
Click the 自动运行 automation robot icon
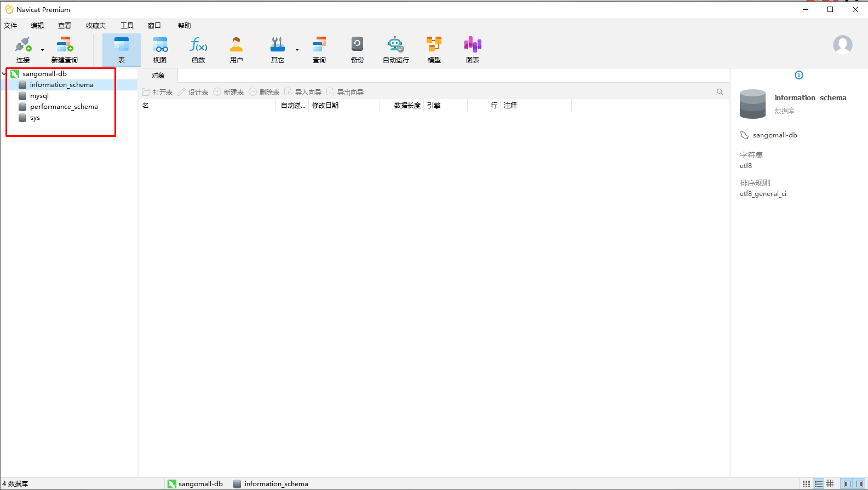396,50
